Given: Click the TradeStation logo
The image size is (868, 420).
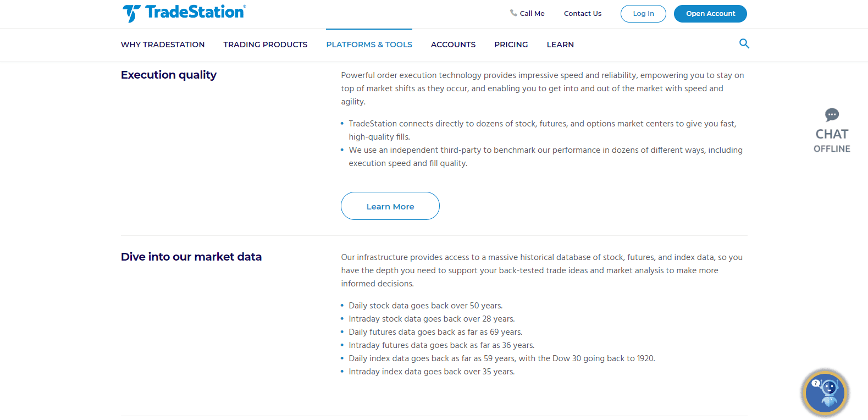Looking at the screenshot, I should tap(184, 13).
